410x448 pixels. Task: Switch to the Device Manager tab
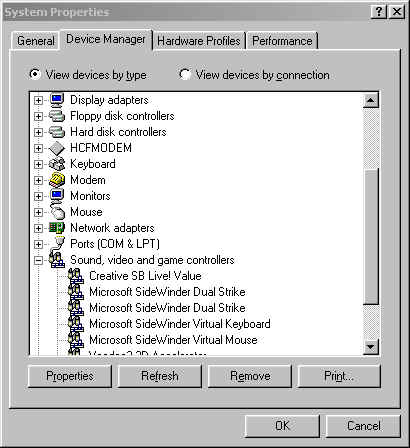point(106,39)
